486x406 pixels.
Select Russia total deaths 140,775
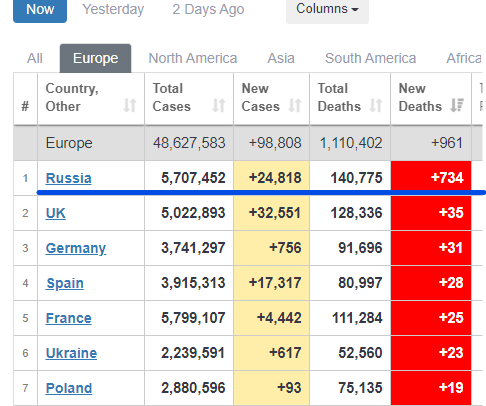coord(356,178)
